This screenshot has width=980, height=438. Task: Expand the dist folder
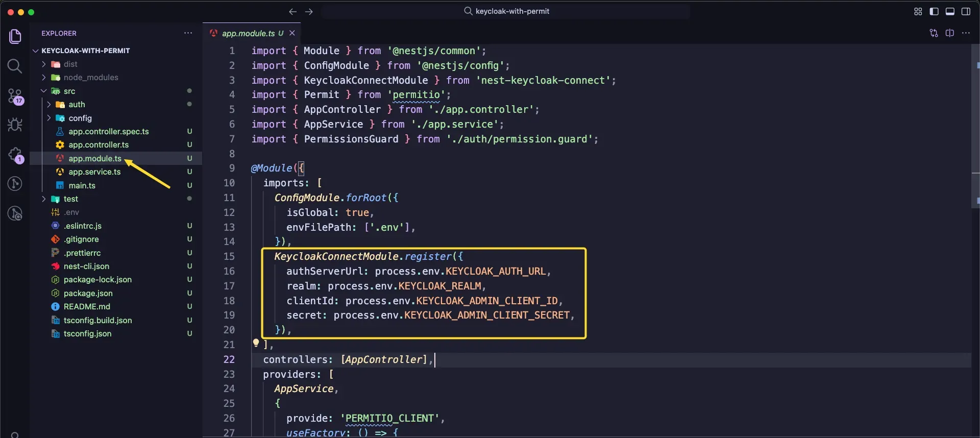(x=70, y=64)
